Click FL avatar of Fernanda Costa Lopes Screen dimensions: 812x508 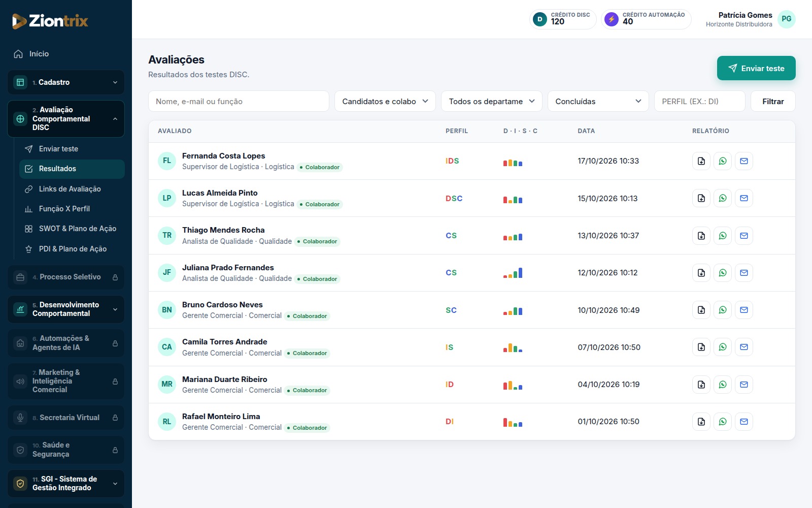click(x=167, y=161)
